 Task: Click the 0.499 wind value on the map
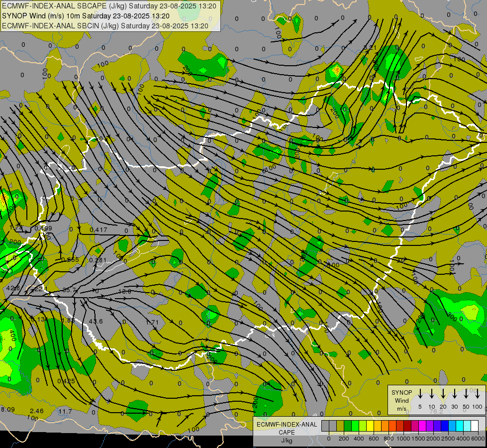pos(43,228)
